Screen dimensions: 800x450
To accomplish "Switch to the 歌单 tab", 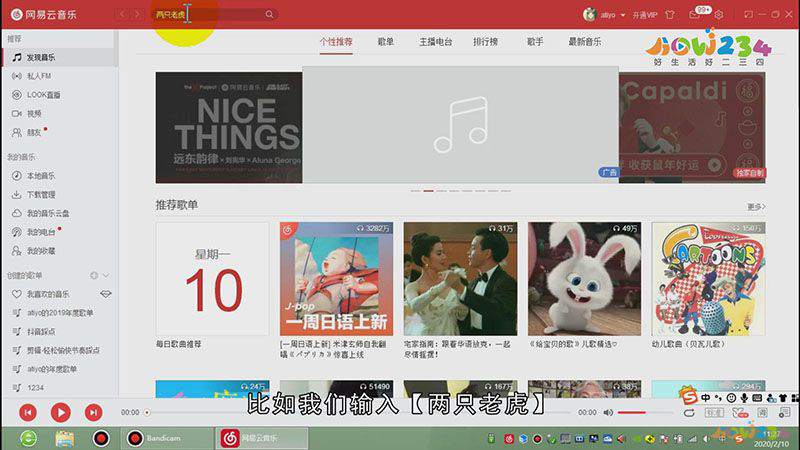I will point(386,42).
